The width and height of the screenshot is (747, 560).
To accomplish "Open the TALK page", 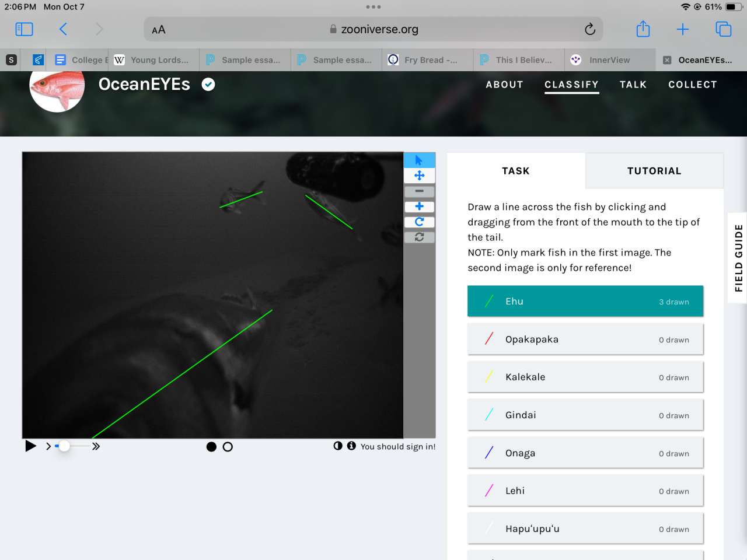I will [x=633, y=85].
